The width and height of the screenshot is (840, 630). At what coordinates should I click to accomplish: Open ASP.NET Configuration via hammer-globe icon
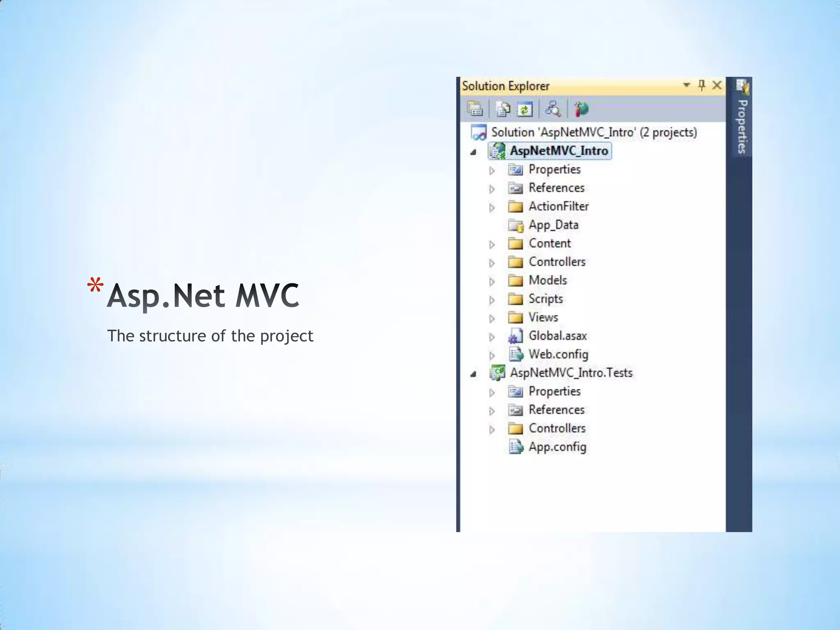coord(581,109)
